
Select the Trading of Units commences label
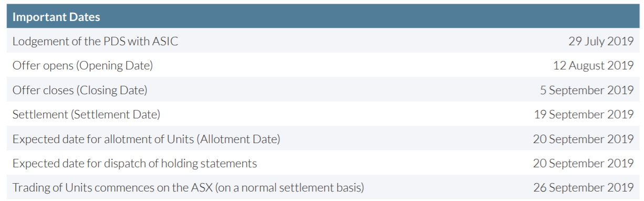coord(189,187)
